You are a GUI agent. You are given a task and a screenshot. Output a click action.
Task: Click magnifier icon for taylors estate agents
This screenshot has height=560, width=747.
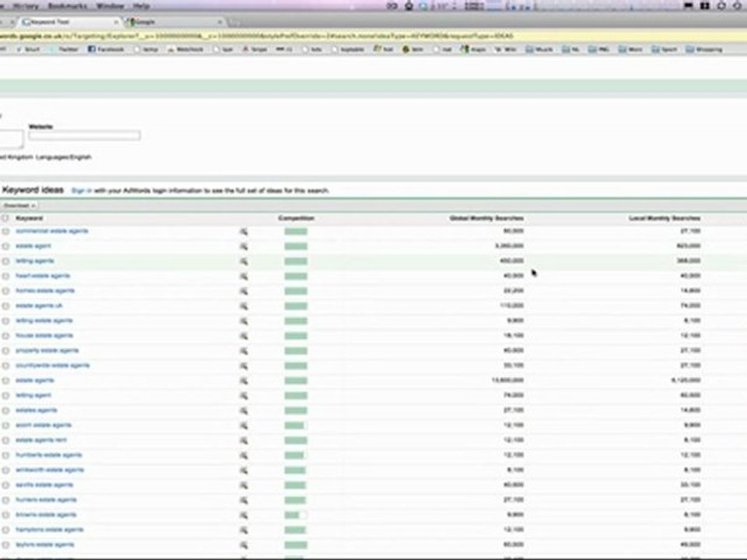[244, 545]
